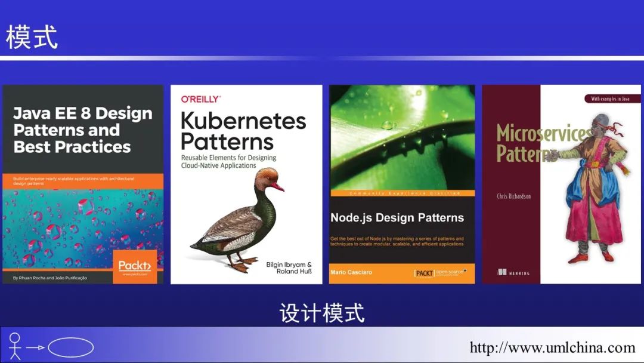Click the stick figure actor icon in the footer
This screenshot has width=644, height=363.
[x=15, y=346]
